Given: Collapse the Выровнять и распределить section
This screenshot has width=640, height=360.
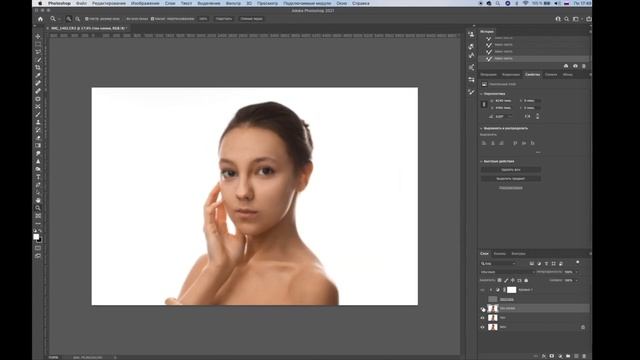Looking at the screenshot, I should coord(481,129).
